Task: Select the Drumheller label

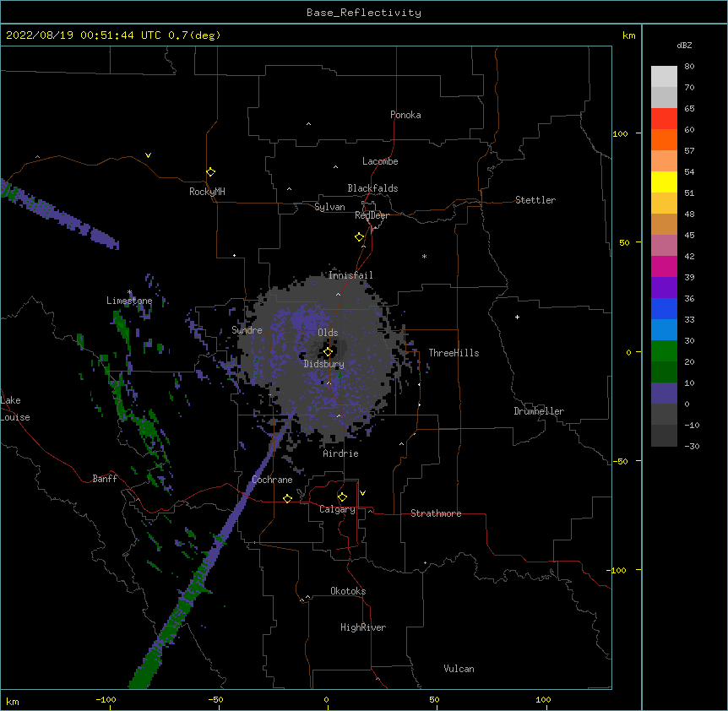Action: click(539, 411)
